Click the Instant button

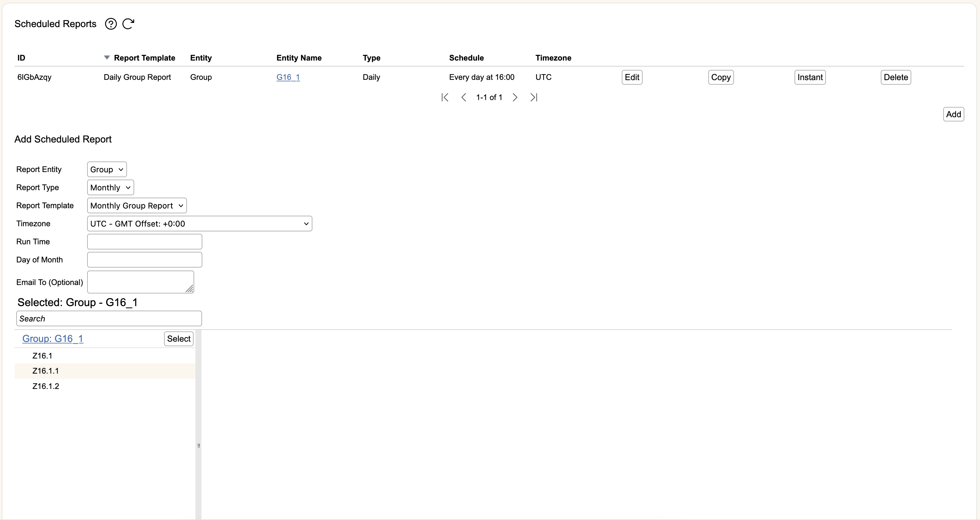point(810,77)
